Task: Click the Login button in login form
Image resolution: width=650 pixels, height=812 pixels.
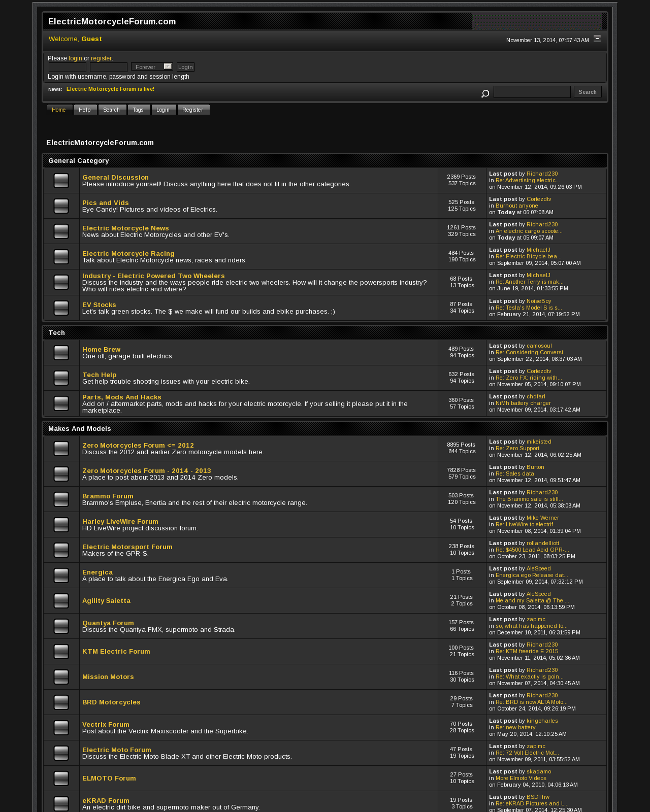Action: pos(185,67)
